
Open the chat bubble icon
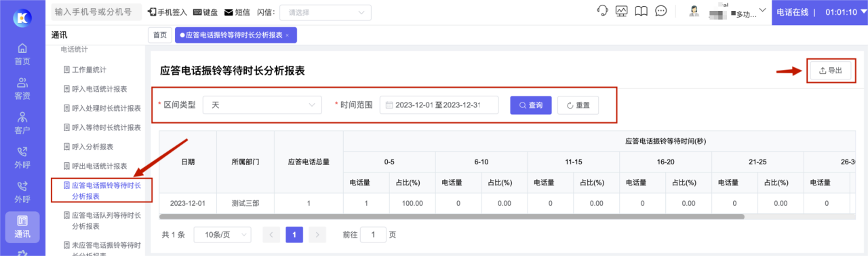661,12
